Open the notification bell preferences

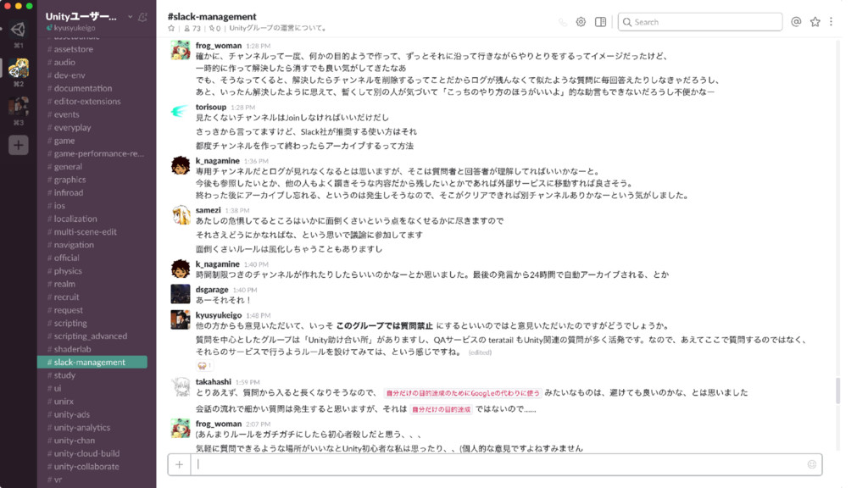click(x=142, y=17)
